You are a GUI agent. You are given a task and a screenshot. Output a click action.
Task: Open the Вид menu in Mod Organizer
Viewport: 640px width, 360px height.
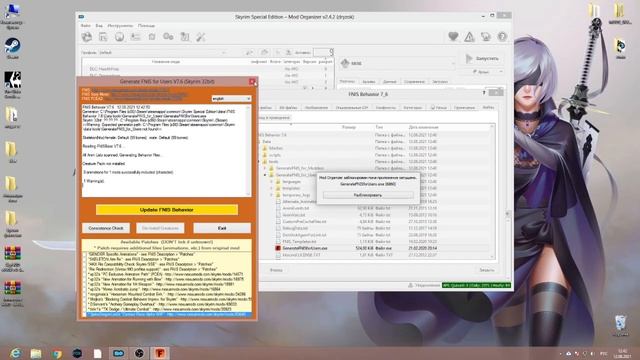(99, 25)
